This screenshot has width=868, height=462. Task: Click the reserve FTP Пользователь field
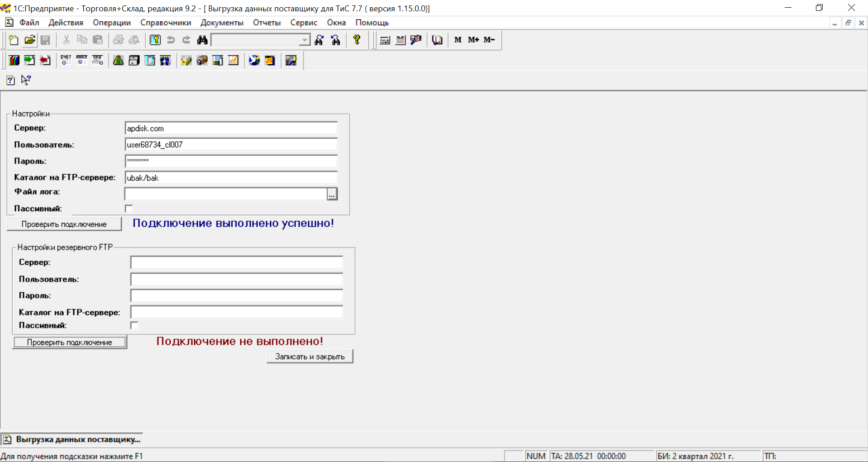(237, 279)
